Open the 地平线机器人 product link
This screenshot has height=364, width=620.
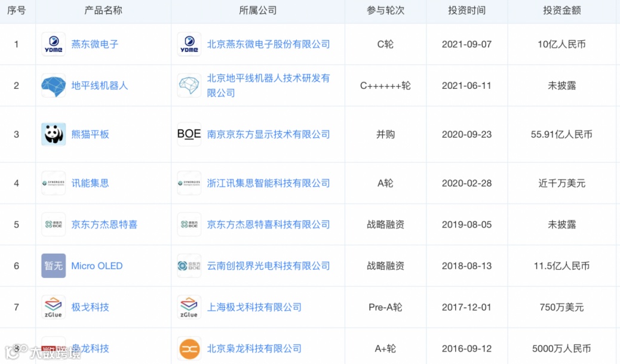coord(100,85)
